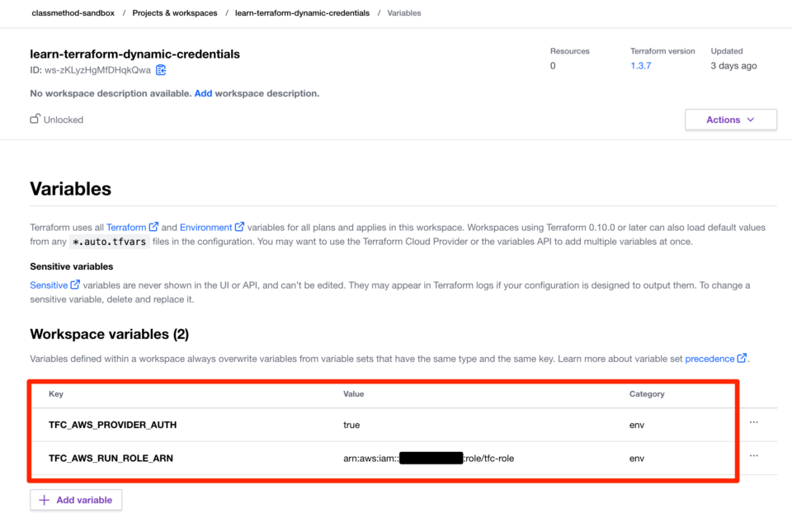The image size is (792, 532).
Task: Click the external link icon next to Sensitive
Action: [x=75, y=285]
